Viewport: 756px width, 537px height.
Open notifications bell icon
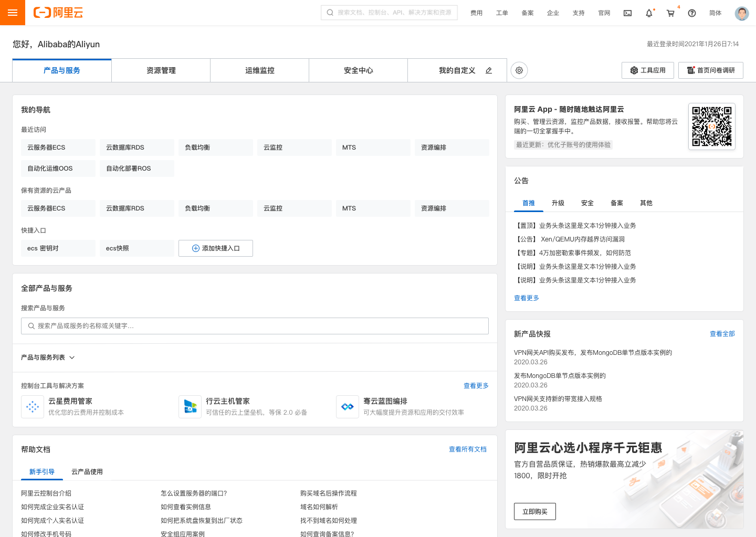pos(649,13)
